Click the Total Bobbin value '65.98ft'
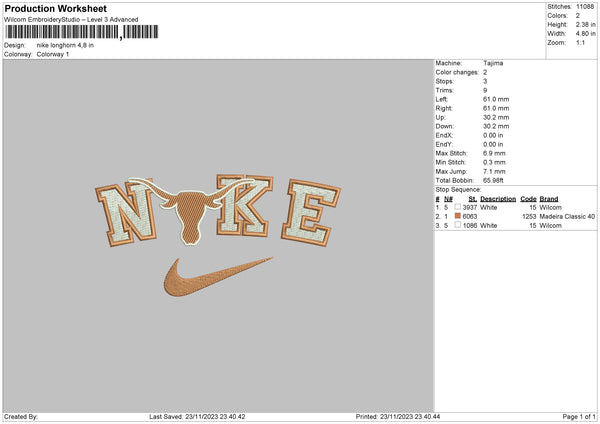 [x=493, y=181]
